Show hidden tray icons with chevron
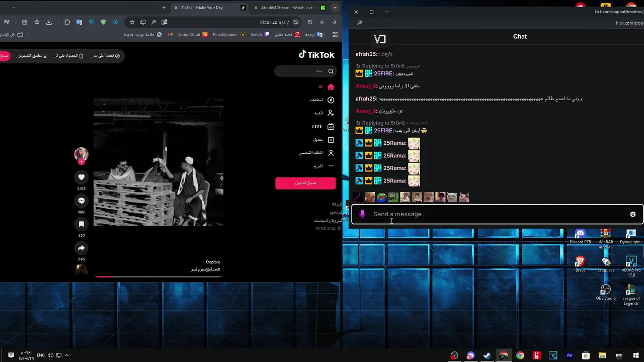Viewport: 644px width, 362px height. pos(66,355)
